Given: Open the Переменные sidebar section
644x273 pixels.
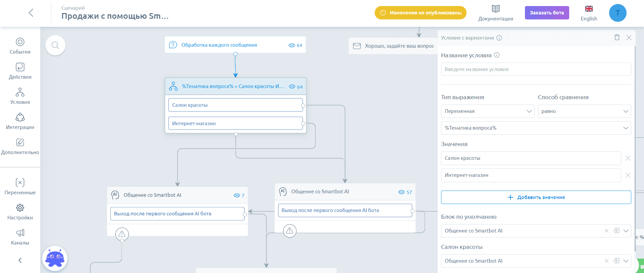Looking at the screenshot, I should tap(20, 187).
